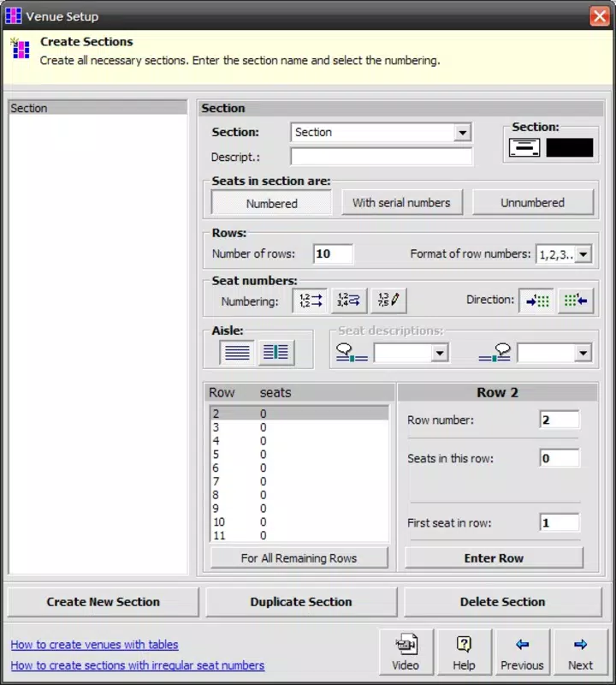Viewport: 616px width, 685px height.
Task: Open the Video tutorial
Action: tap(406, 652)
